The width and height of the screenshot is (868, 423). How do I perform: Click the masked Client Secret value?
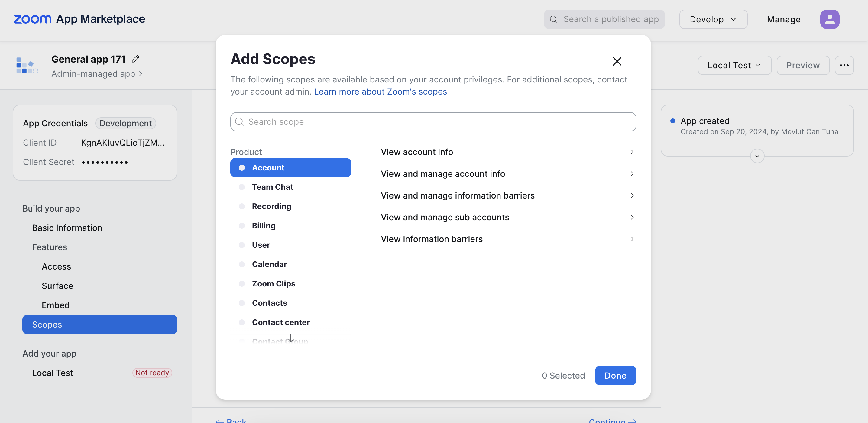[x=105, y=162]
